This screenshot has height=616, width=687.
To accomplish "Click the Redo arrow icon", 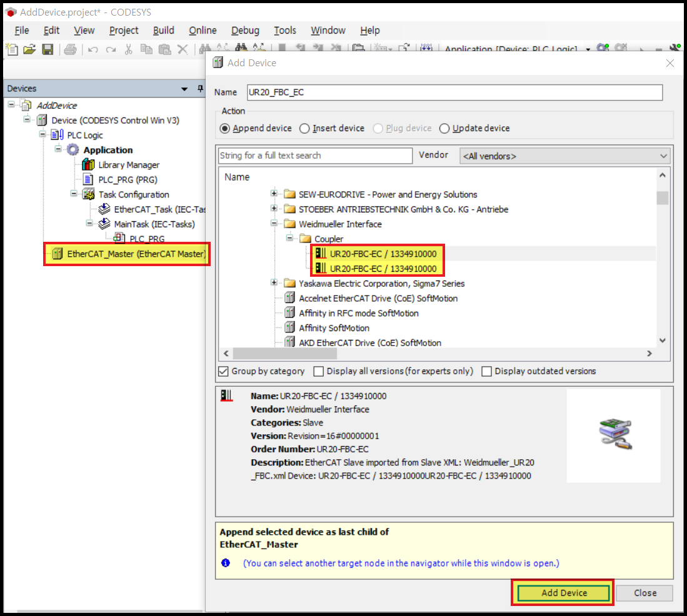I will pos(111,49).
